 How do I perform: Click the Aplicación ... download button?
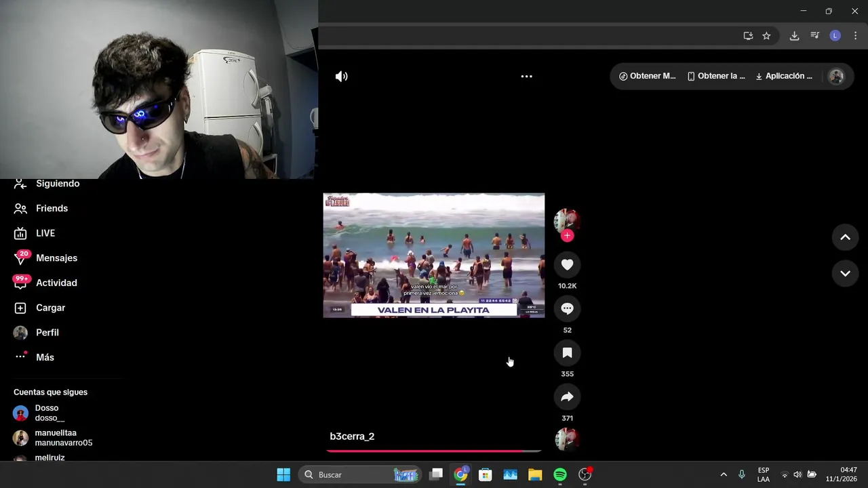tap(784, 76)
